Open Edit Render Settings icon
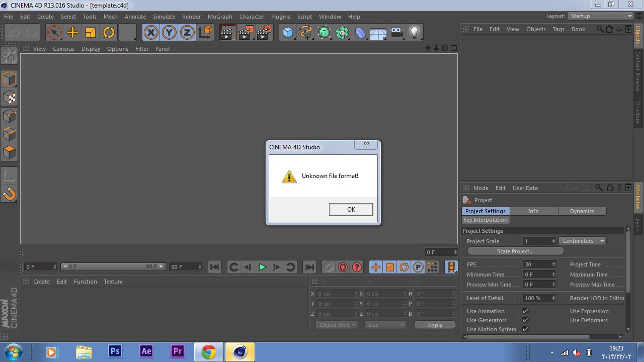This screenshot has width=644, height=362. (264, 33)
